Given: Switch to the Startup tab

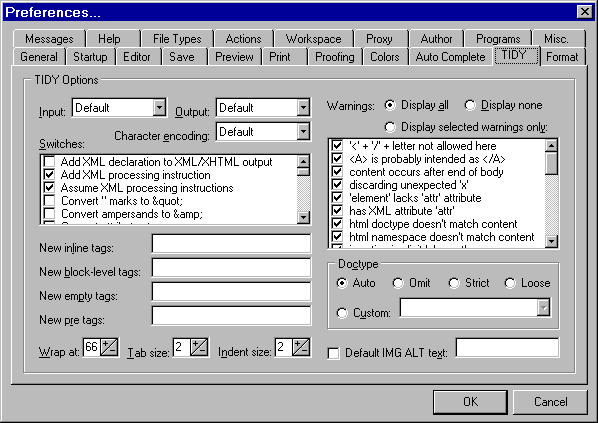Looking at the screenshot, I should [x=90, y=57].
